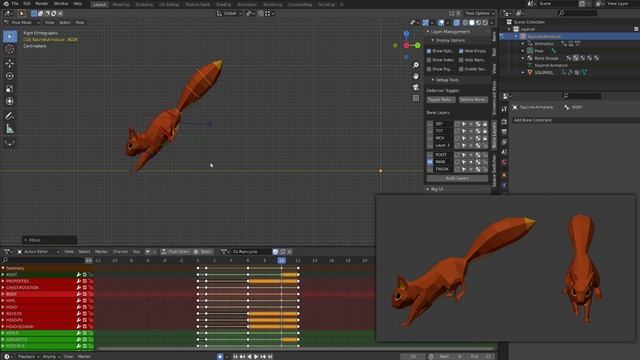
Task: Click the pan hand icon in viewport
Action: pyautogui.click(x=416, y=76)
